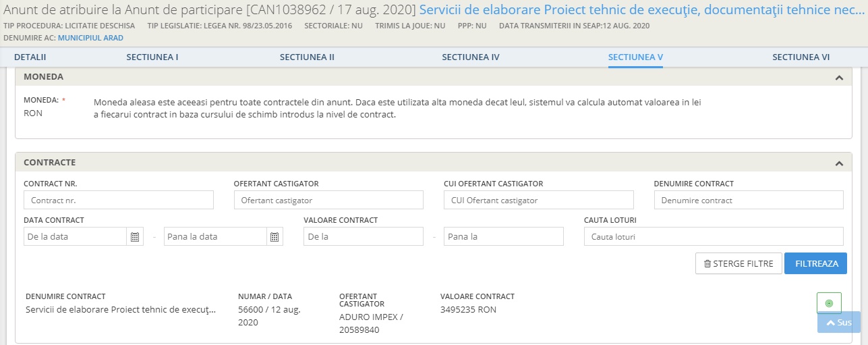Click the blue FILTREAZA button
The width and height of the screenshot is (868, 345).
[815, 264]
